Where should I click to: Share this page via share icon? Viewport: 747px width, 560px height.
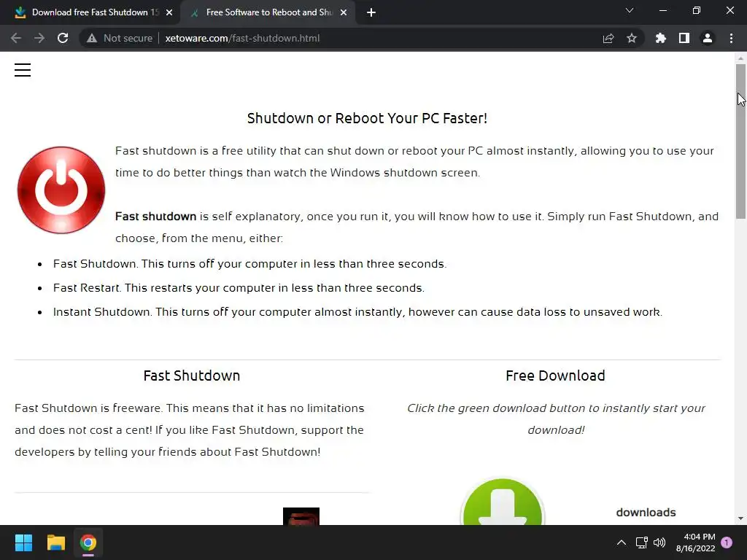(608, 38)
